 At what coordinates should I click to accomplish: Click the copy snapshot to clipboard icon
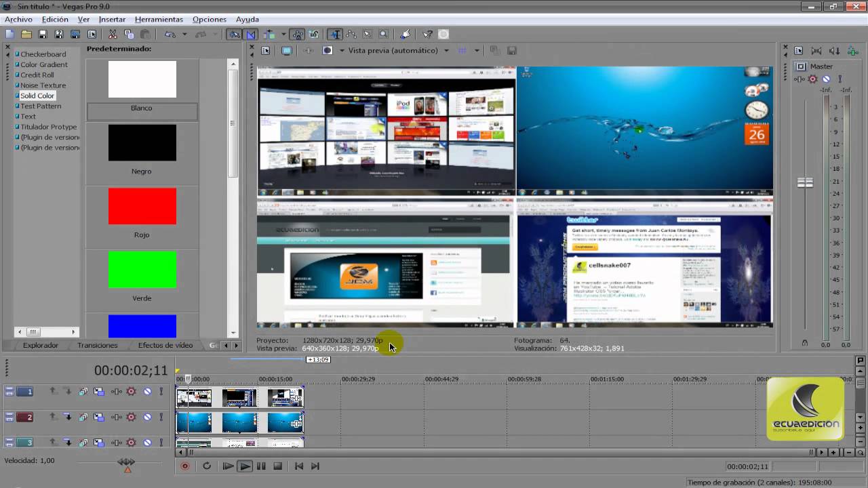coord(495,50)
